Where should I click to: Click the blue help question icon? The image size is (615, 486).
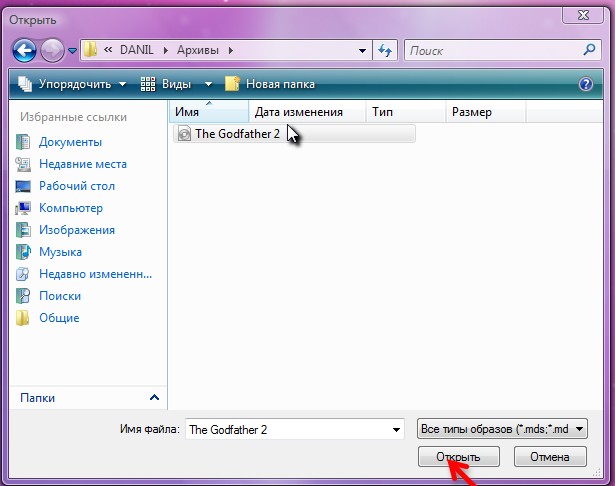tap(586, 84)
